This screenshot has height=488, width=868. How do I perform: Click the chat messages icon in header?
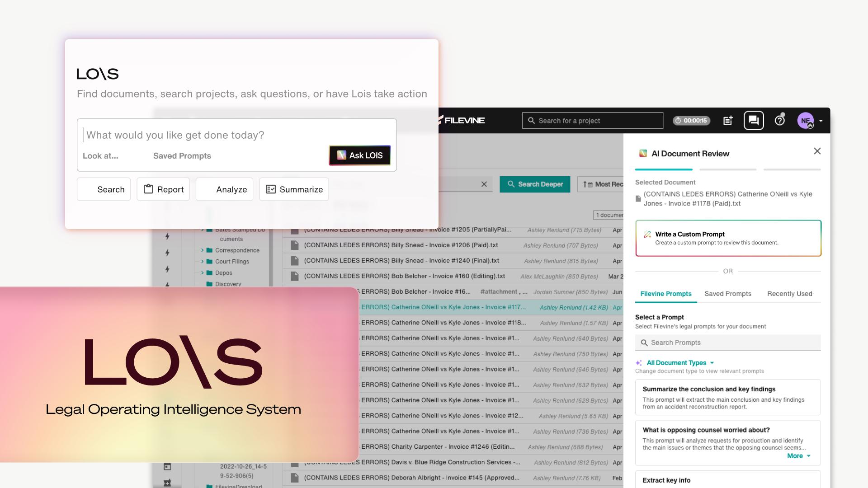(753, 121)
